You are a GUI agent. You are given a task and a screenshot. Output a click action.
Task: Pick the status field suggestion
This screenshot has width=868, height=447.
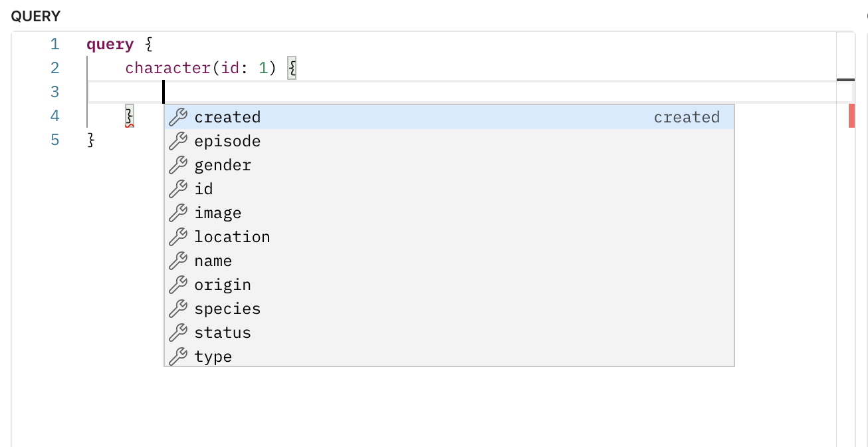[x=223, y=333]
